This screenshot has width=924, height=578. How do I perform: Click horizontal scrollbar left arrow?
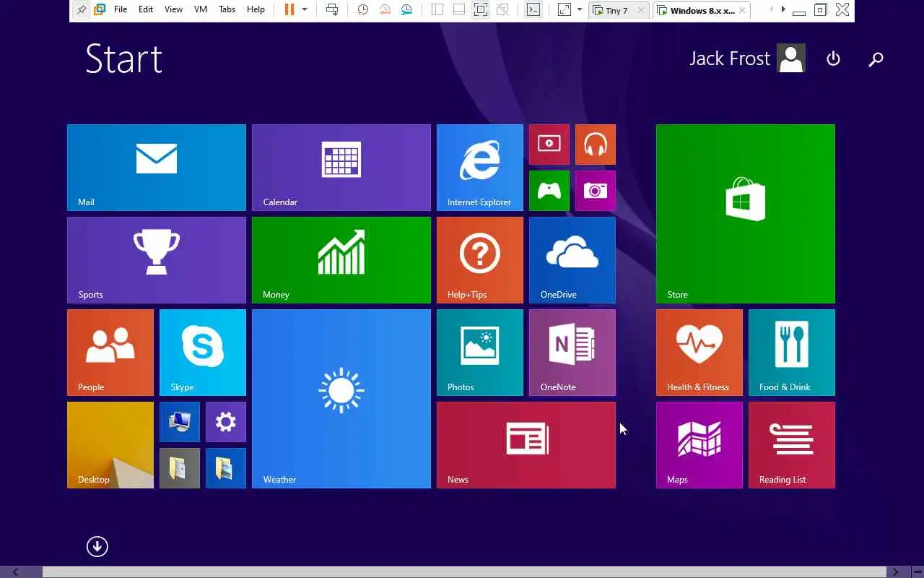(15, 572)
